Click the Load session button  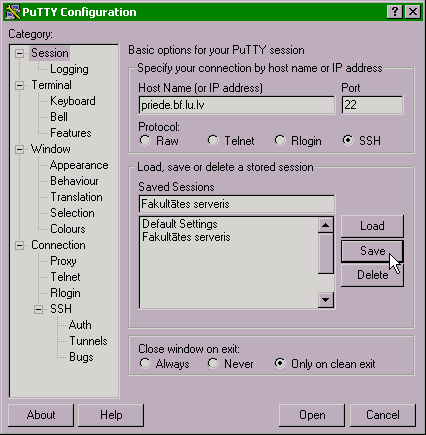tap(372, 226)
